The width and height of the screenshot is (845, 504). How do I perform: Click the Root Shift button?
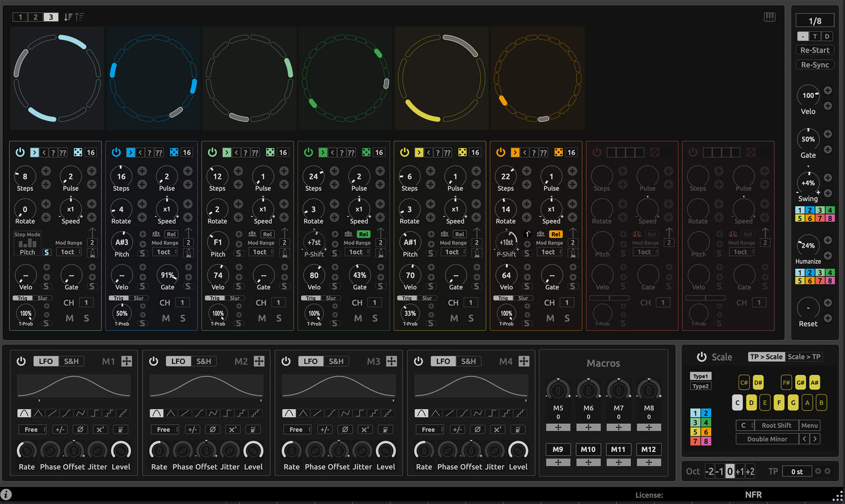click(x=777, y=425)
